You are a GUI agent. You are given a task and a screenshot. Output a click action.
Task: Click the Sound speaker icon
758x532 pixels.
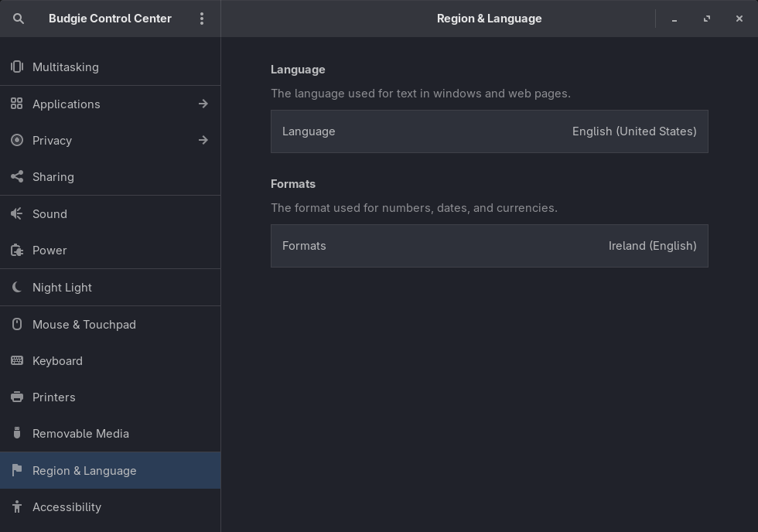click(17, 214)
